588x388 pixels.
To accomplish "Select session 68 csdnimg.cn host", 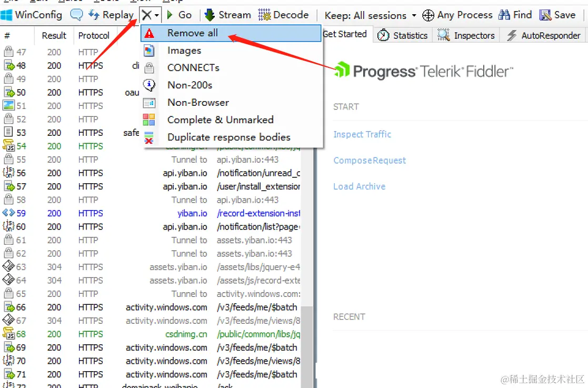I will (x=186, y=334).
